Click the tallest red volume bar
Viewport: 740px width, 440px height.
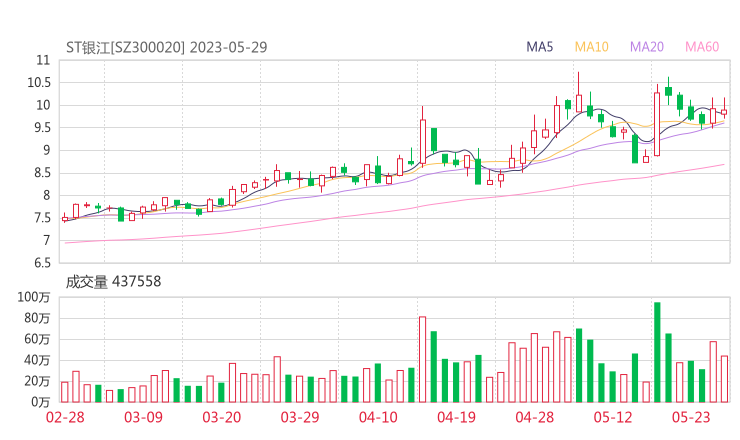(422, 359)
